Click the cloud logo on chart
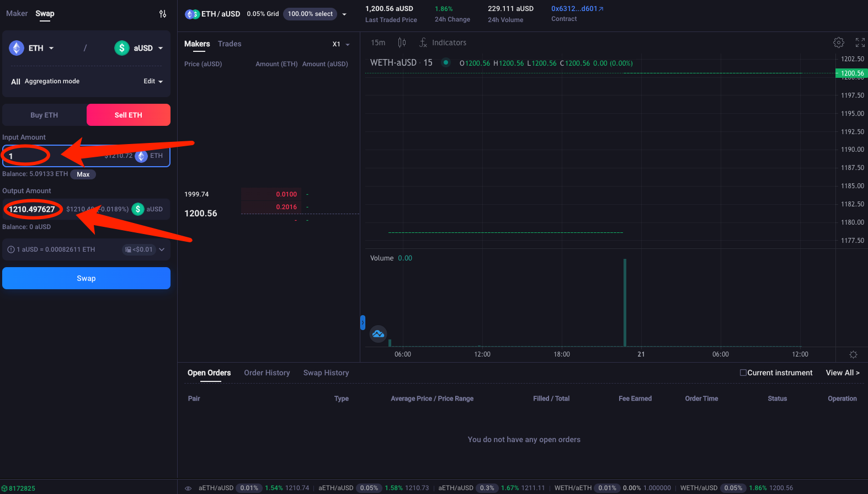Viewport: 868px width, 494px height. [x=378, y=334]
